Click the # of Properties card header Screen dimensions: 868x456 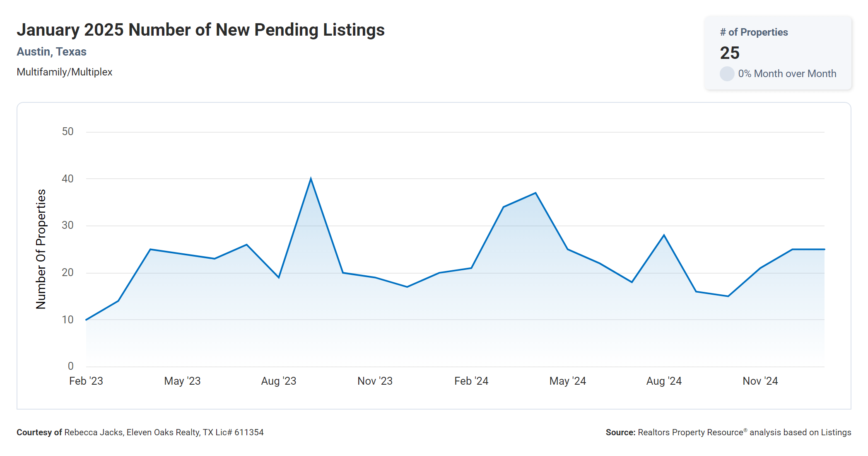[x=754, y=32]
